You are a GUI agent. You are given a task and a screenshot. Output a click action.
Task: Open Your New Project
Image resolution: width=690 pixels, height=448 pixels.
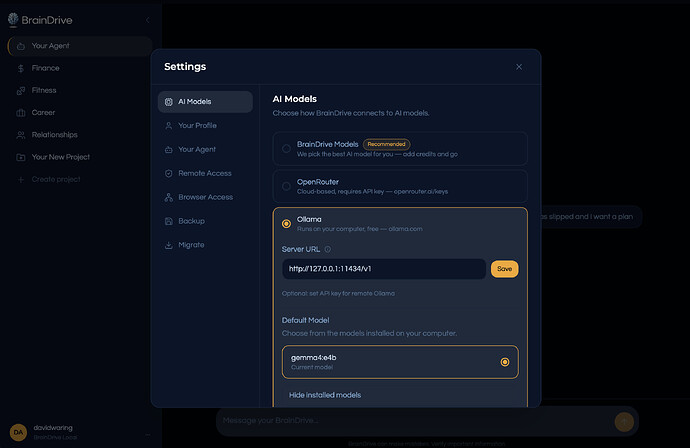click(80, 157)
